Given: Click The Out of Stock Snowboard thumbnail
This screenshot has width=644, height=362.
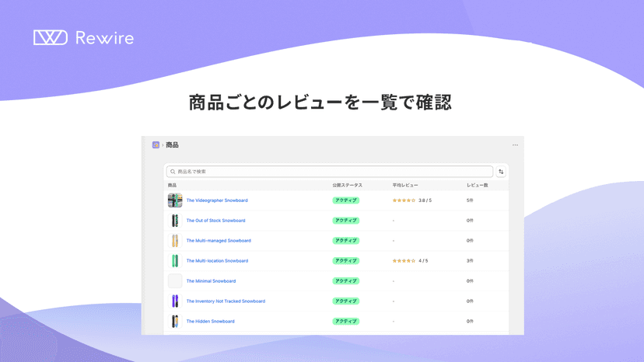Looking at the screenshot, I should click(x=175, y=221).
